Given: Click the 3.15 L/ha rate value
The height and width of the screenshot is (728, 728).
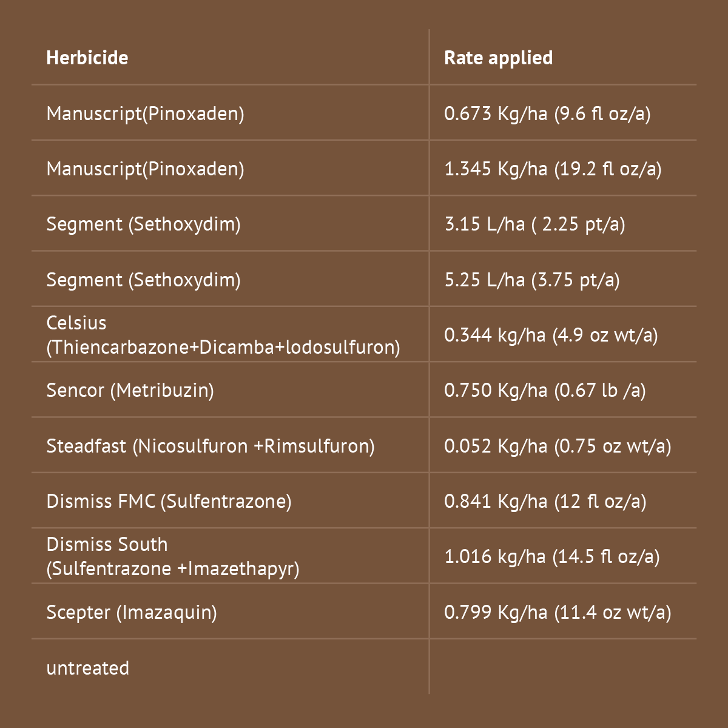Looking at the screenshot, I should tap(534, 224).
